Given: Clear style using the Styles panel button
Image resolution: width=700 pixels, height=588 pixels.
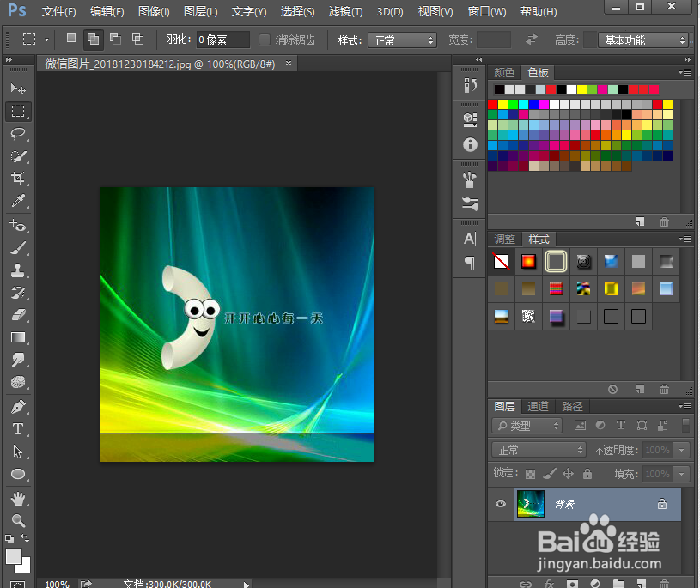Looking at the screenshot, I should (612, 389).
